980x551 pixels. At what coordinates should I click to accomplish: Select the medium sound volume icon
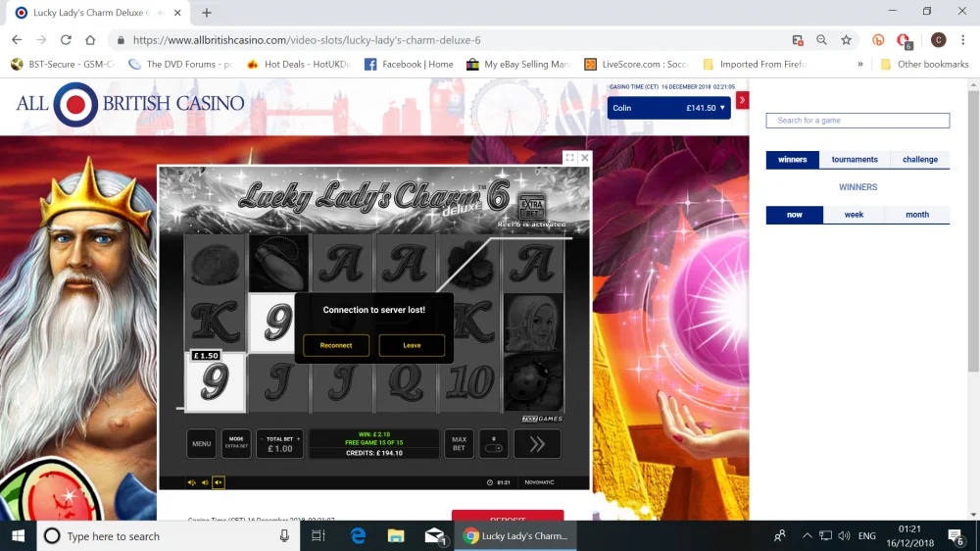(x=205, y=482)
